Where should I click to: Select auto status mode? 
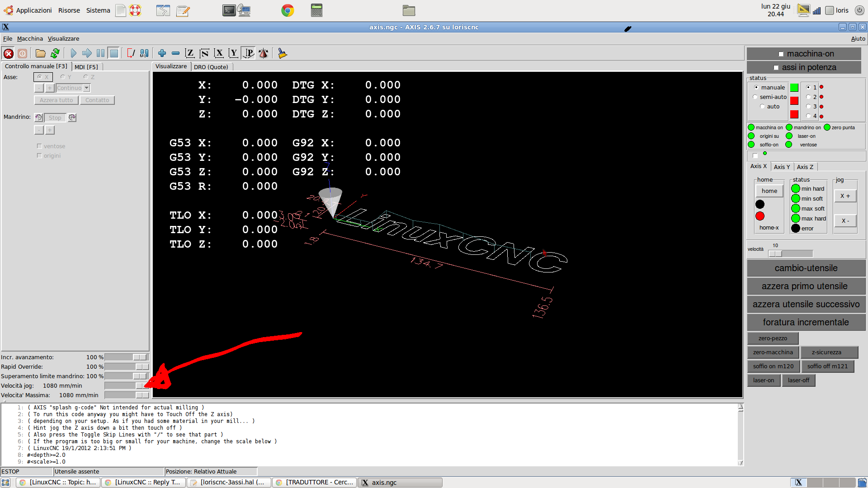pos(770,107)
